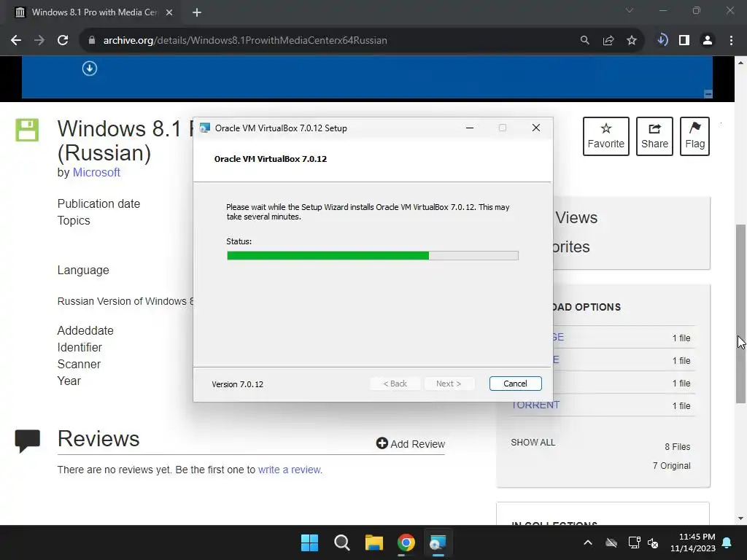
Task: Open the Microsoft author link
Action: click(x=96, y=172)
